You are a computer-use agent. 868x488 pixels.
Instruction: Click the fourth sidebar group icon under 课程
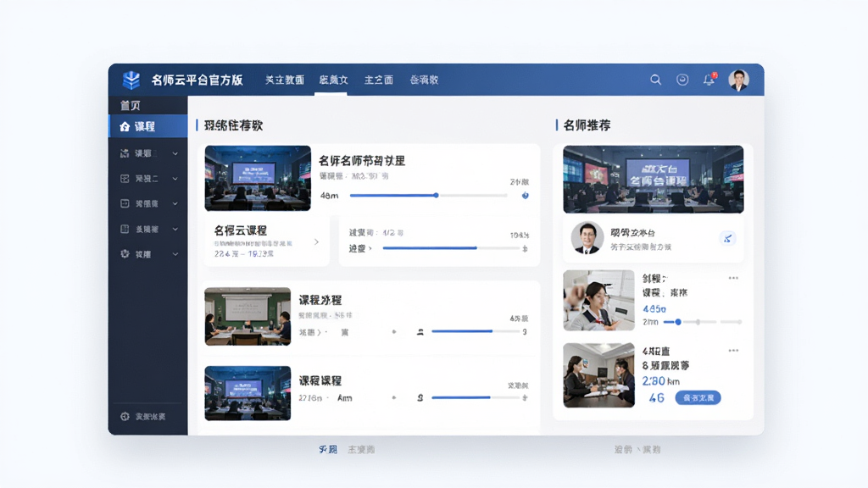pyautogui.click(x=125, y=229)
